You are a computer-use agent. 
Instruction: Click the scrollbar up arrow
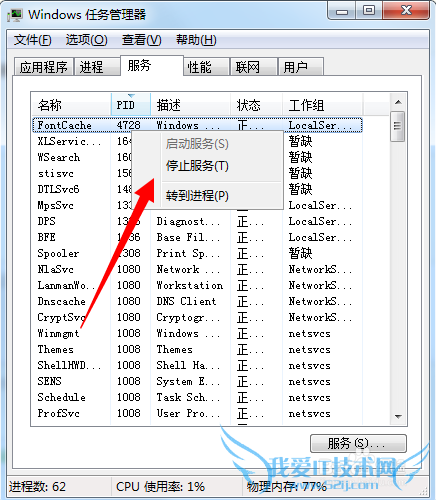tap(398, 102)
